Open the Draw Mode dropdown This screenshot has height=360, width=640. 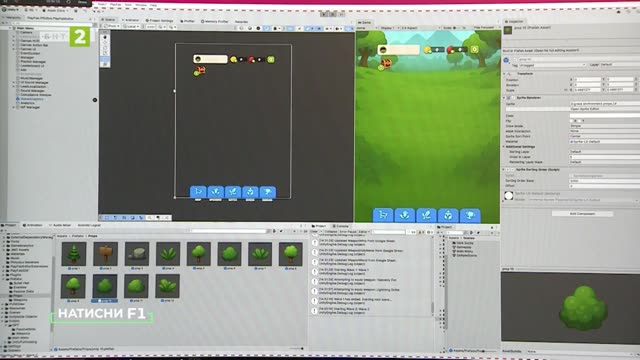(604, 126)
